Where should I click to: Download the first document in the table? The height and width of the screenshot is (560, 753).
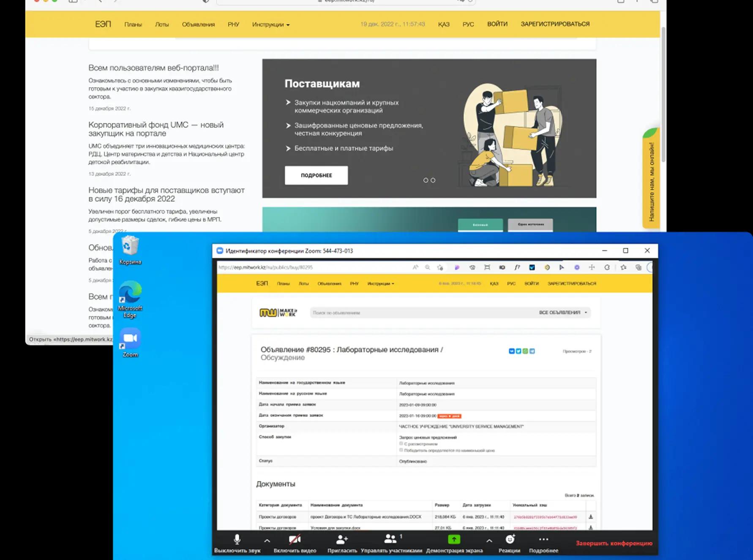click(591, 517)
